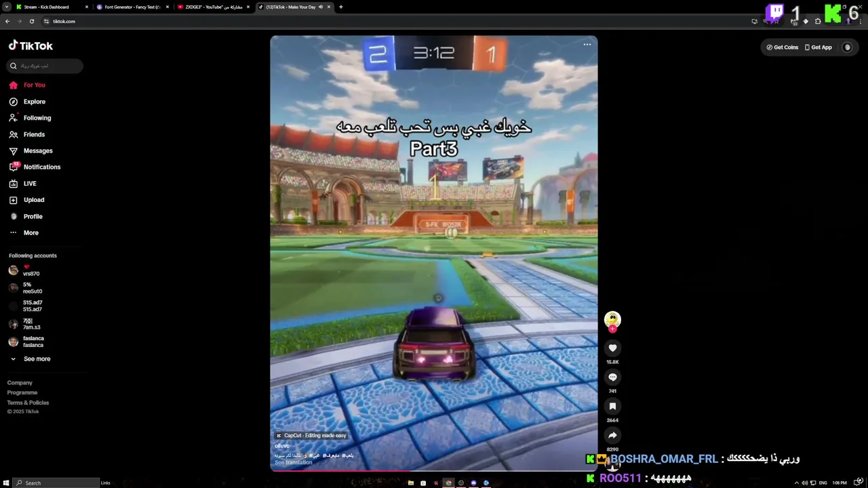
Task: Click the Messages paper-plane icon
Action: (13, 150)
